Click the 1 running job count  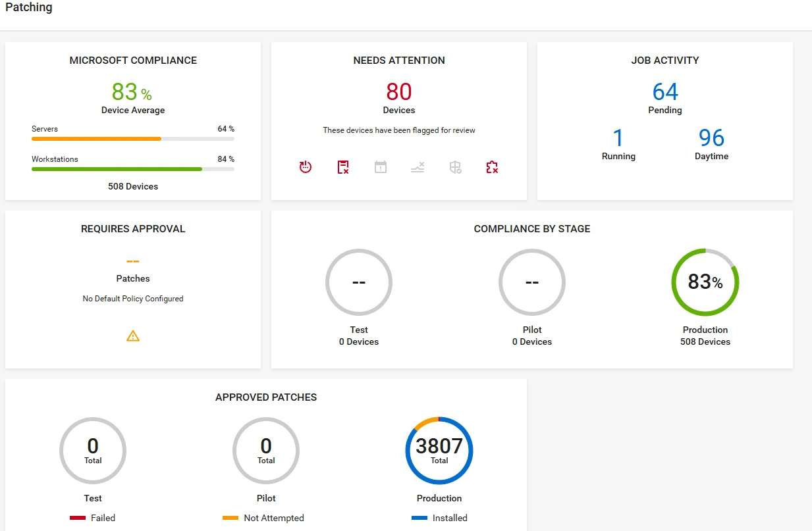pos(618,138)
